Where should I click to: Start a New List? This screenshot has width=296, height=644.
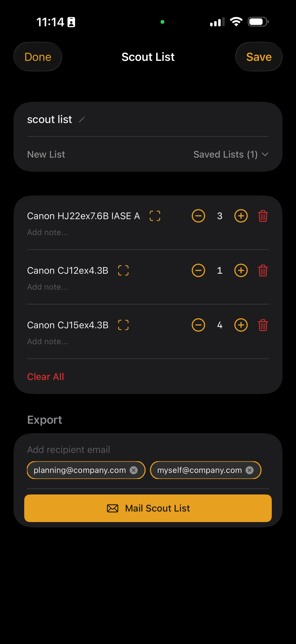pos(46,154)
